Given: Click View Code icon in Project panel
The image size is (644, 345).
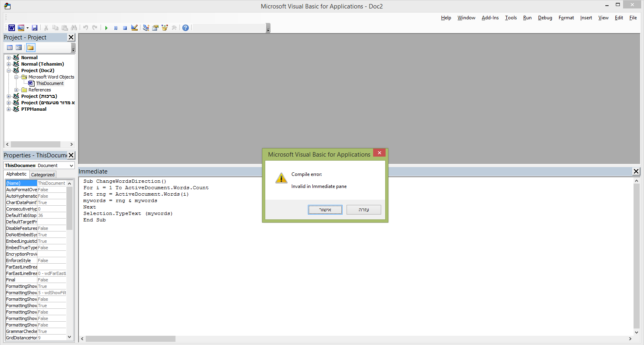Looking at the screenshot, I should 10,48.
